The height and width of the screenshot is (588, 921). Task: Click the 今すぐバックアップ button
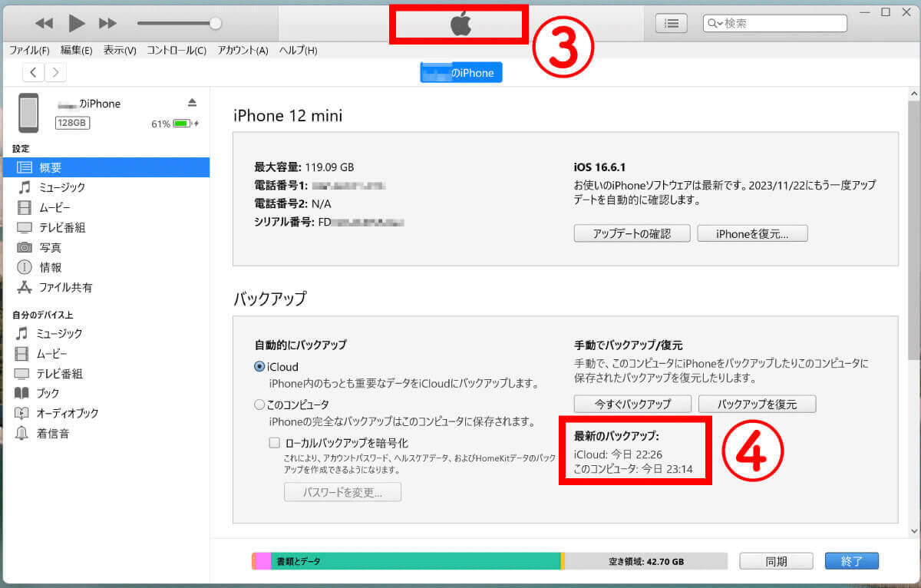(x=632, y=404)
